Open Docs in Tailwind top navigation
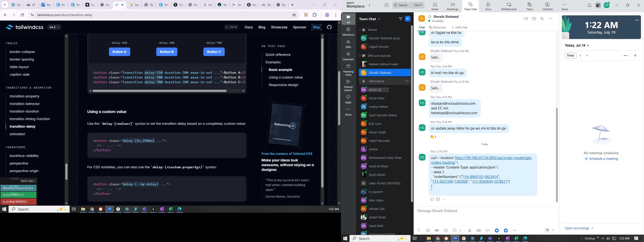644x242 pixels. [249, 27]
